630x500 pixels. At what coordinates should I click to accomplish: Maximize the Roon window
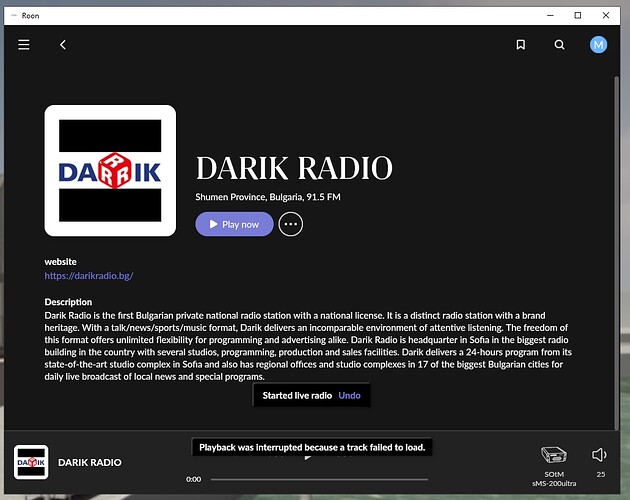(577, 15)
